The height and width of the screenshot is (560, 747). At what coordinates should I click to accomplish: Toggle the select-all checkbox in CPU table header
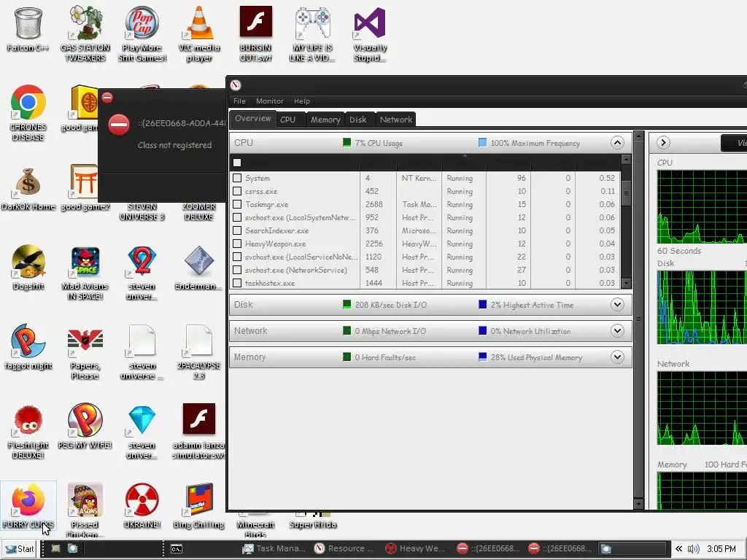coord(237,163)
